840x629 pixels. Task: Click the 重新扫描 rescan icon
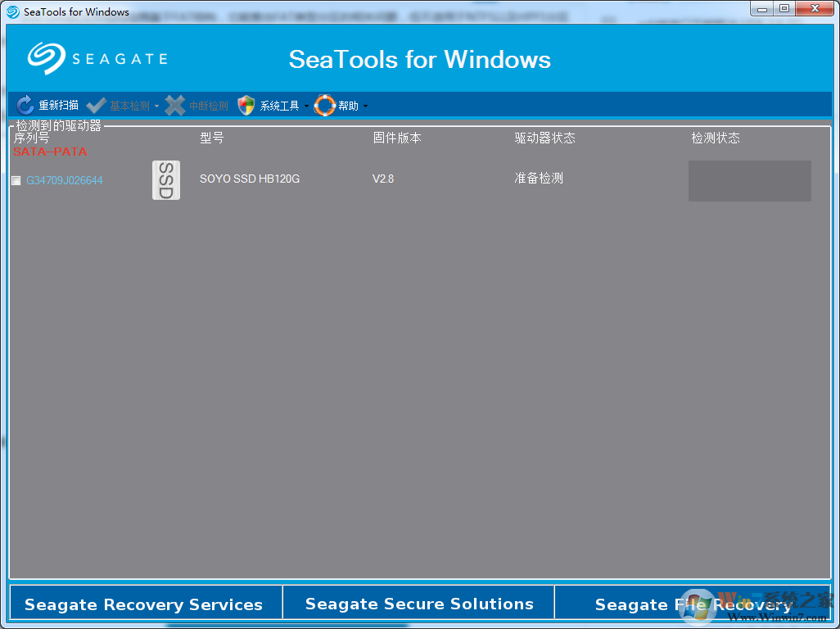tap(25, 105)
